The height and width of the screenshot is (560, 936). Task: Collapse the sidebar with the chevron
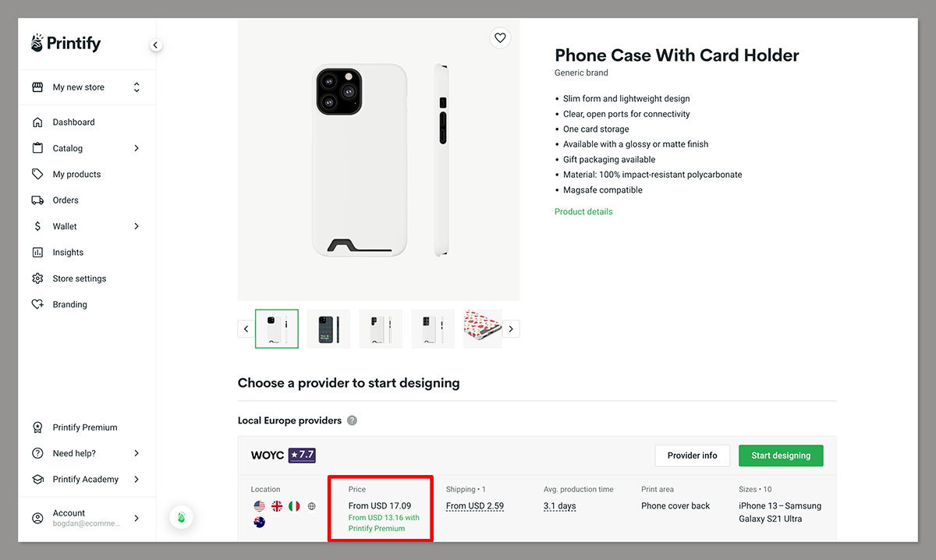[155, 44]
